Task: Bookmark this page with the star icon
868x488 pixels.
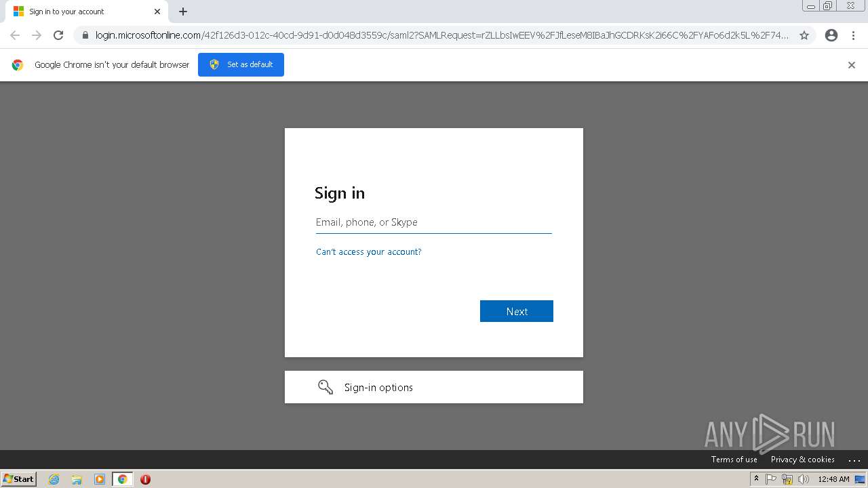Action: coord(804,35)
